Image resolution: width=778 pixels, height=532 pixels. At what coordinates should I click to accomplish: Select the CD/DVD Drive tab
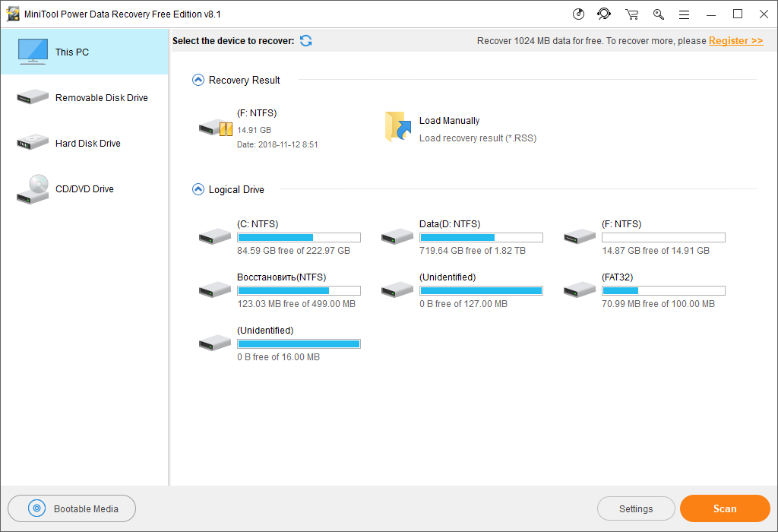84,188
